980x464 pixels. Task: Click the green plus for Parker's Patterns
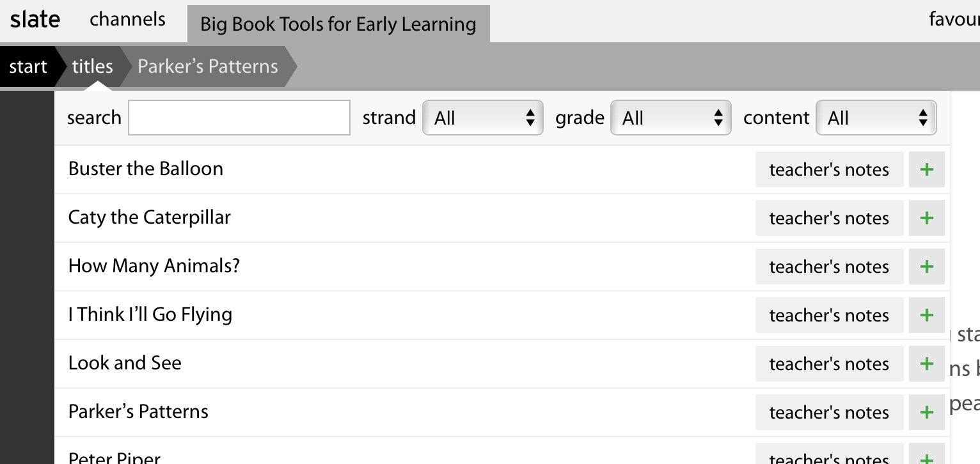point(926,412)
